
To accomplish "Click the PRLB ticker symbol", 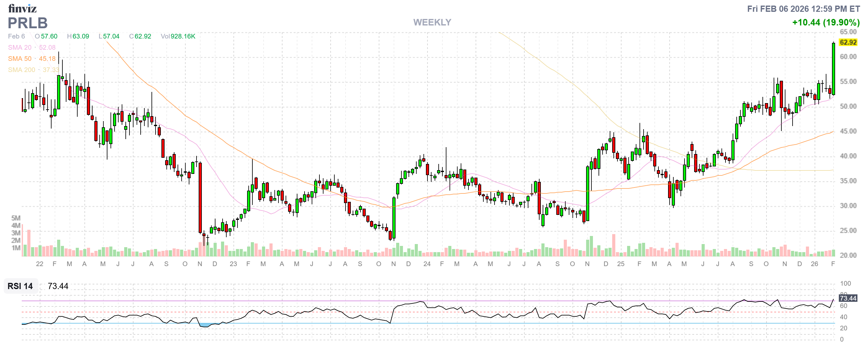I will (x=28, y=23).
